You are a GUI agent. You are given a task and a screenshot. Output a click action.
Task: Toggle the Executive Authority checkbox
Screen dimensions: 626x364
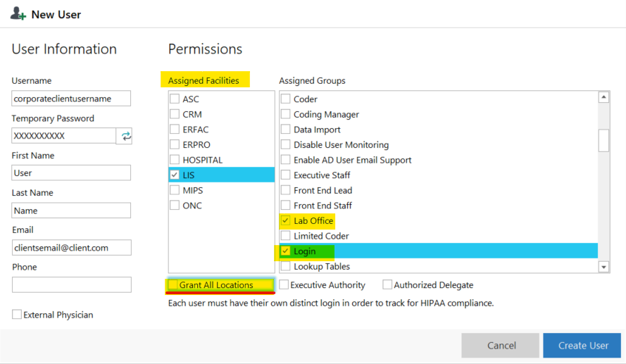coord(284,285)
